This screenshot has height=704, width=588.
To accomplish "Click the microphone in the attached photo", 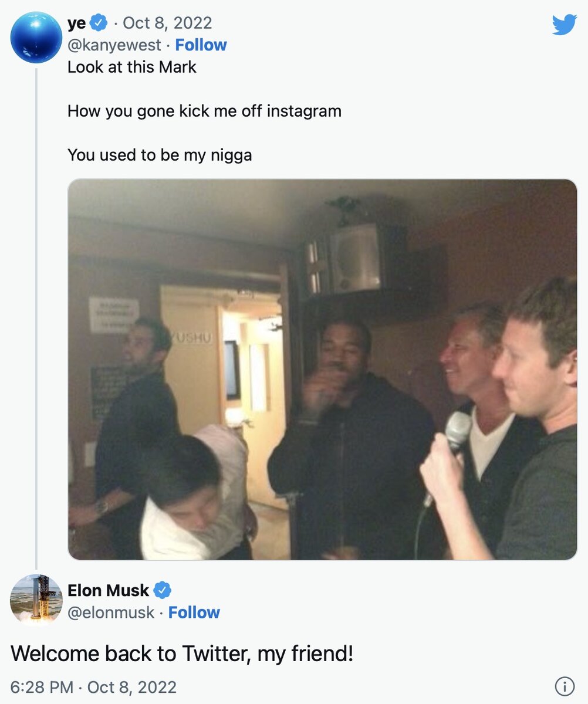I will click(457, 434).
